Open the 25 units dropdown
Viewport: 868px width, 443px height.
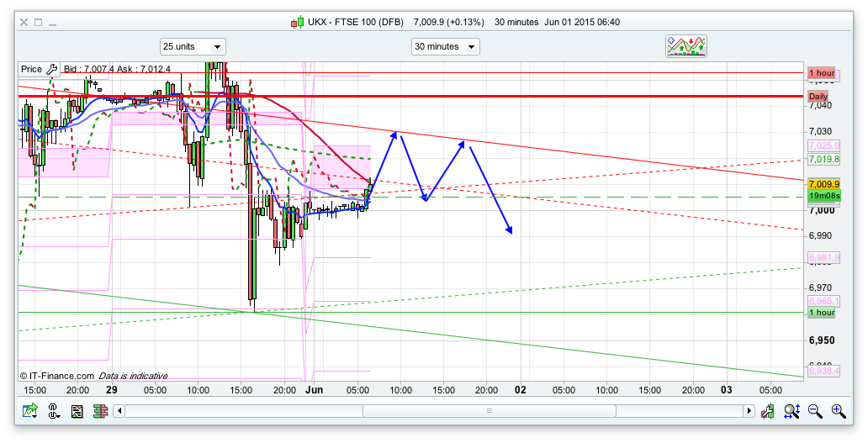tap(193, 46)
